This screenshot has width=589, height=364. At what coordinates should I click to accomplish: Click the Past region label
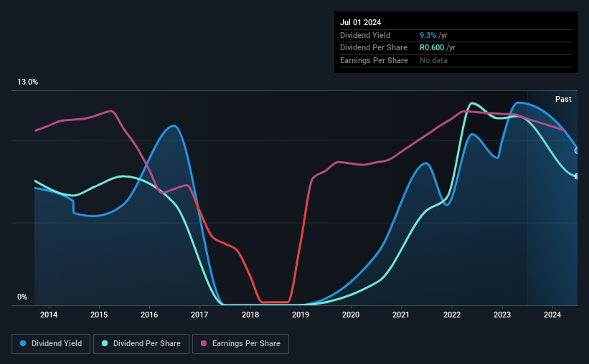563,99
